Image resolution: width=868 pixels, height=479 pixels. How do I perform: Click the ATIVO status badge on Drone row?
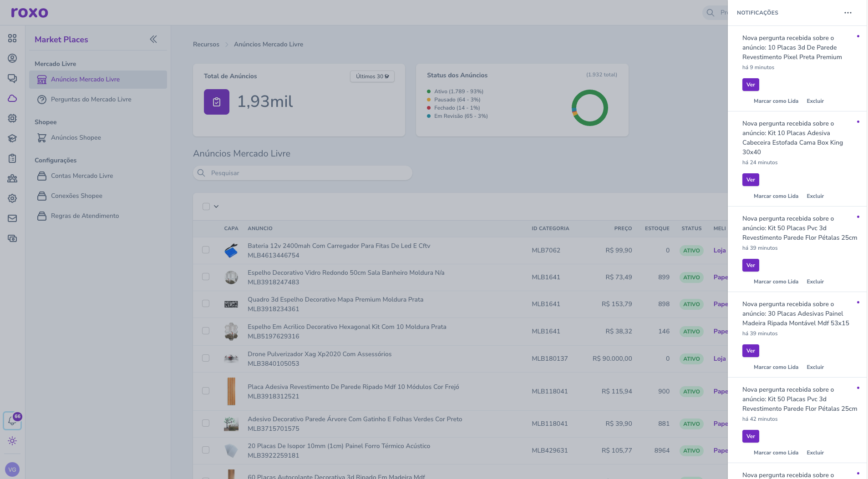pos(691,359)
